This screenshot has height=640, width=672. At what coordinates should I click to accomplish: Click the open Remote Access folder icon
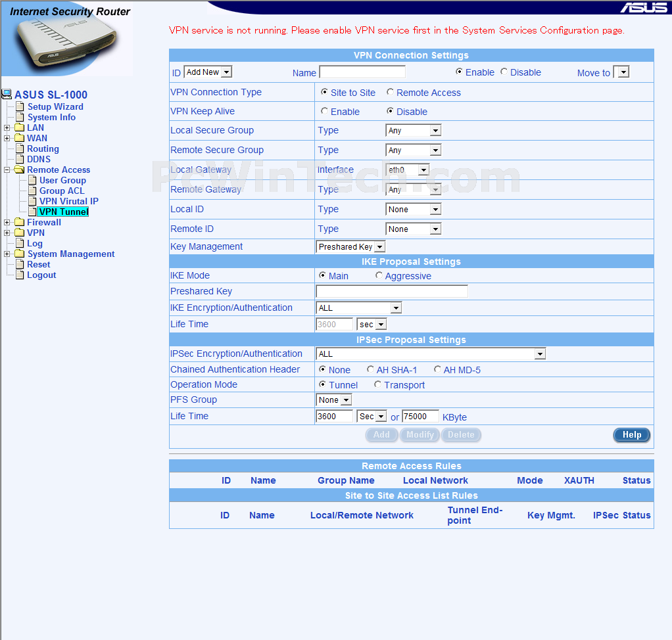(x=19, y=170)
